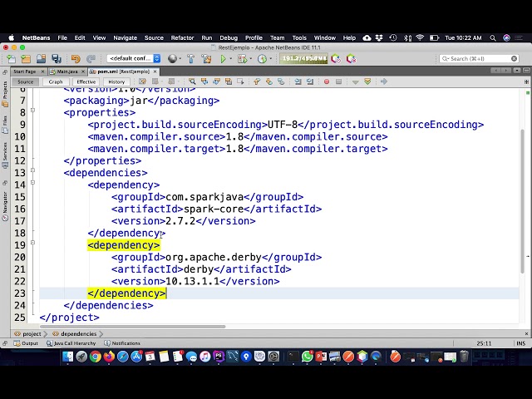Collapse the dependency fold at line 14
The width and height of the screenshot is (532, 399).
(32, 182)
